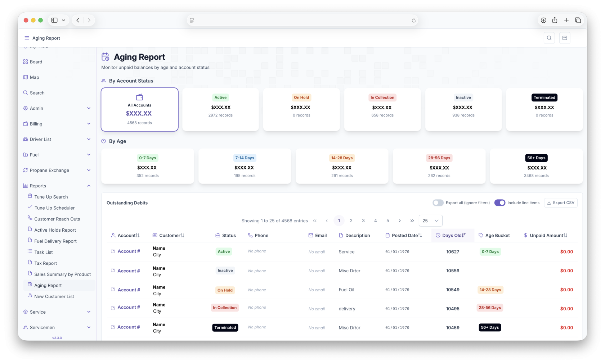Open Fuel Delivery Report from the sidebar
The image size is (605, 364).
coord(55,241)
